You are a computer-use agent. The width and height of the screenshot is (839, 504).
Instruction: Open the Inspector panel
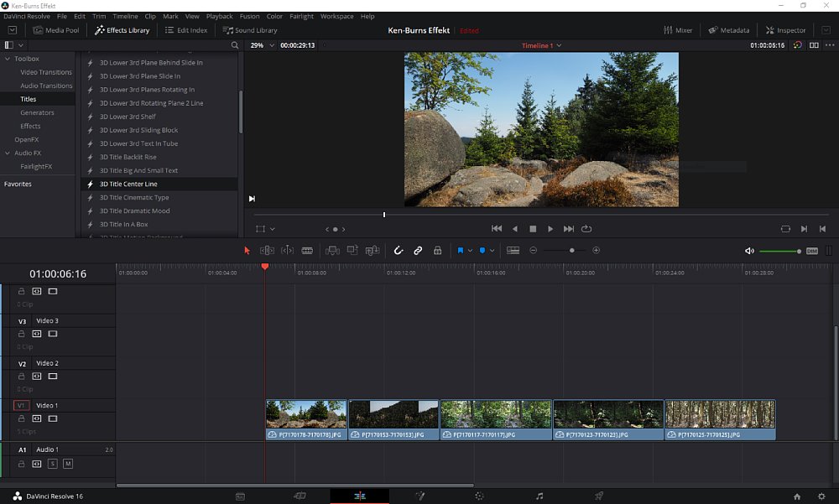785,30
